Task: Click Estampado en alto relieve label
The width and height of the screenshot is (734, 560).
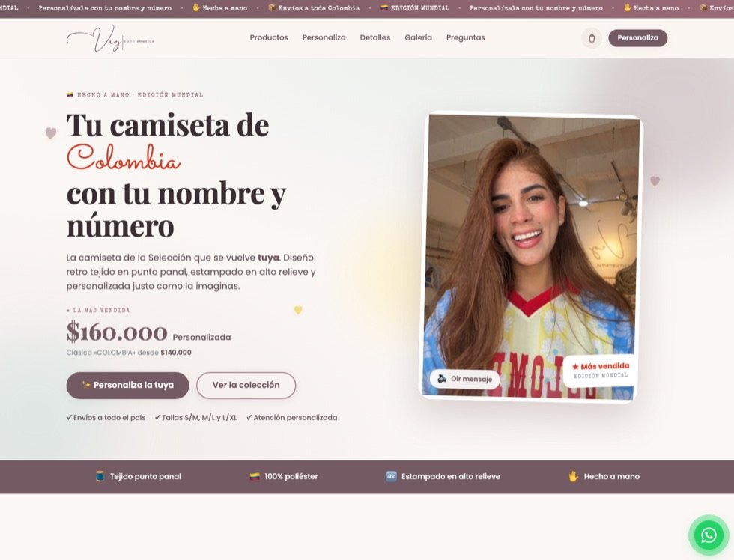Action: tap(451, 476)
